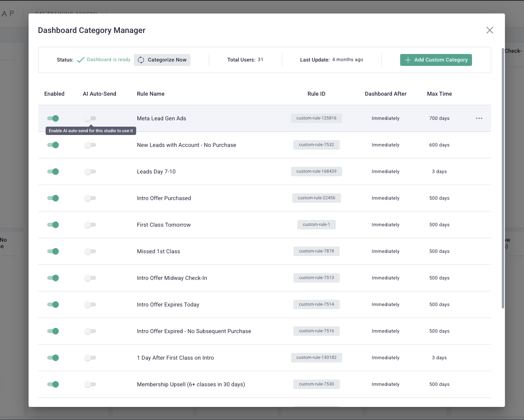Click rule ID custom-rule-7878
Image resolution: width=524 pixels, height=420 pixels.
(x=316, y=251)
